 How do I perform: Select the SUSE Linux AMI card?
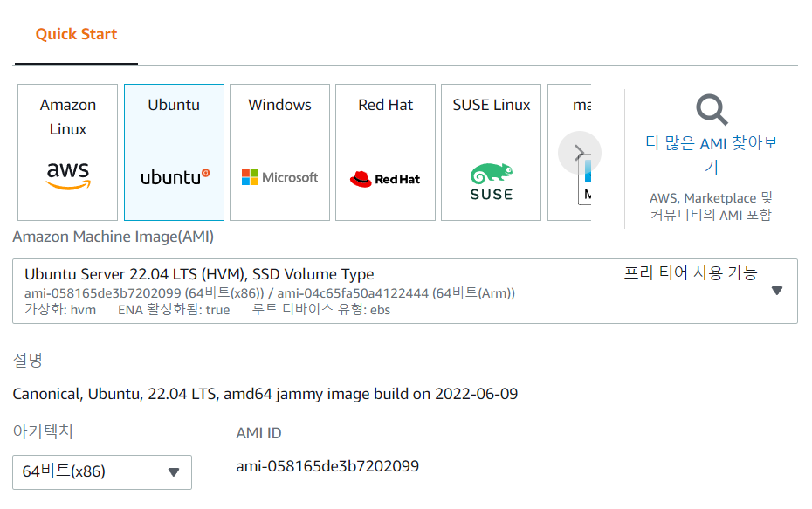click(x=491, y=152)
